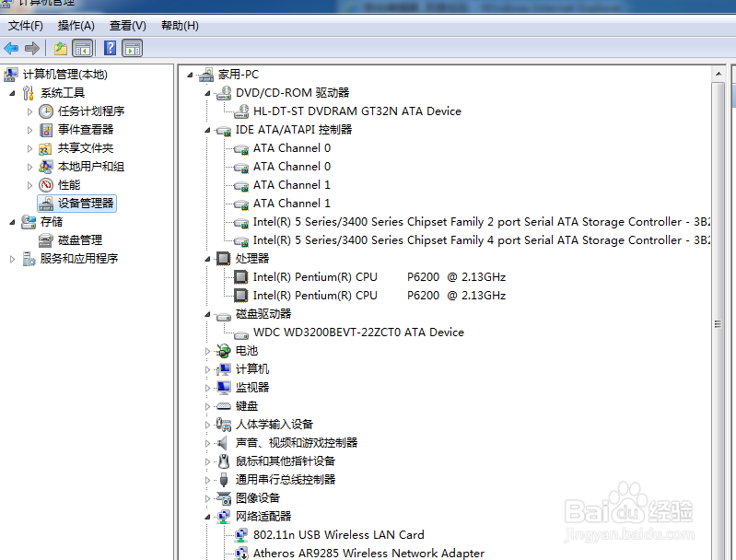
Task: Expand the 鼠标和其他指针设备 category
Action: point(207,461)
